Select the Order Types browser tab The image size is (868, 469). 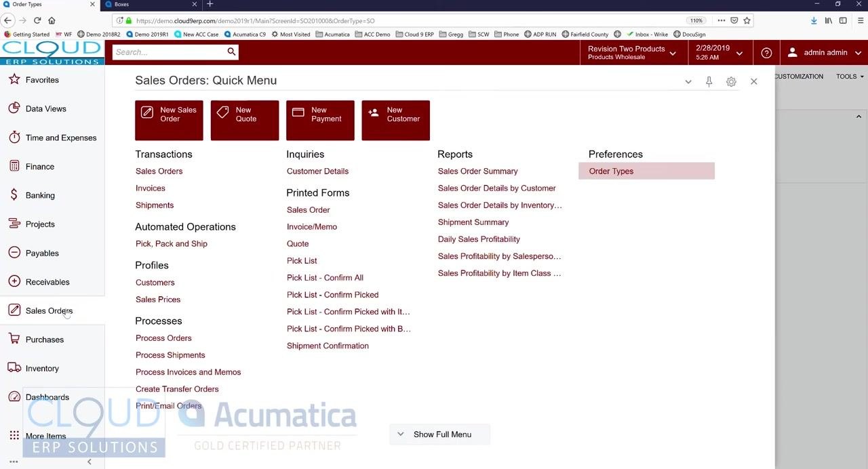49,4
